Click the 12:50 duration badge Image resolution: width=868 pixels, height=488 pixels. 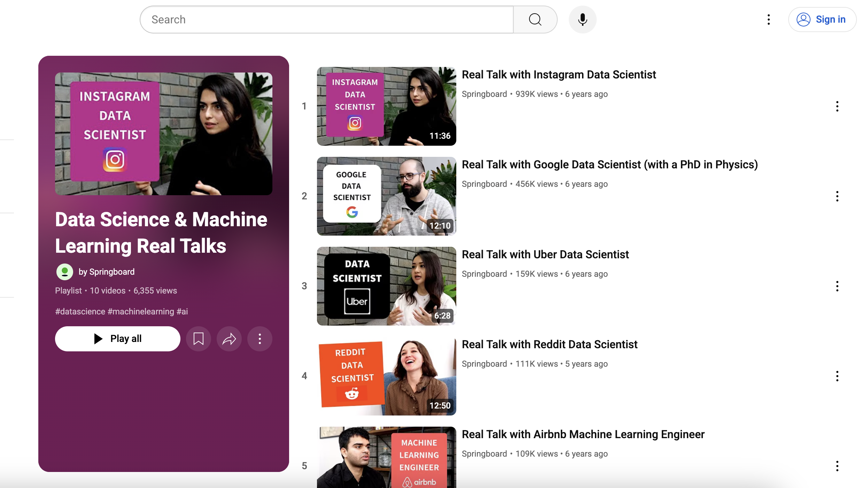pyautogui.click(x=440, y=406)
